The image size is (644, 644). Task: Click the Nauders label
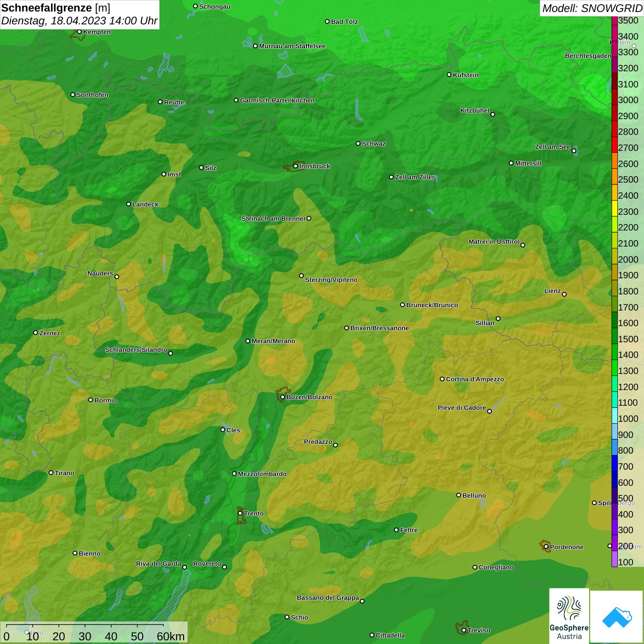[x=100, y=273]
